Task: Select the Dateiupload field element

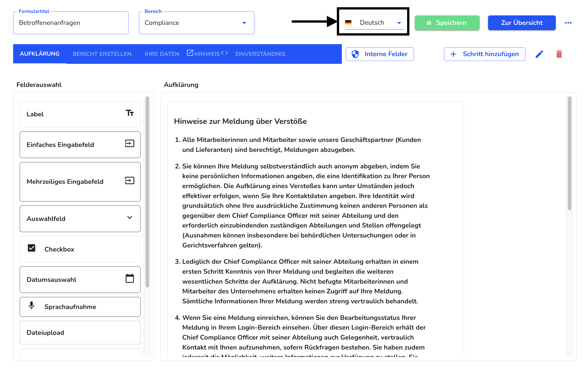Action: (80, 332)
